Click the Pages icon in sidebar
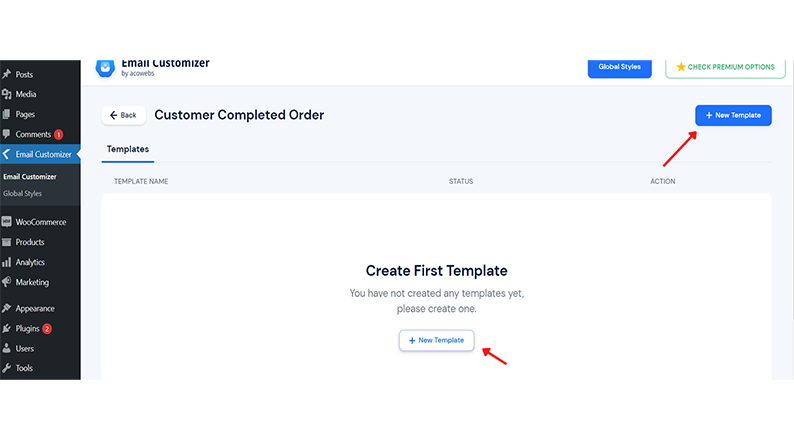Screen dimensions: 794x440 7,114
